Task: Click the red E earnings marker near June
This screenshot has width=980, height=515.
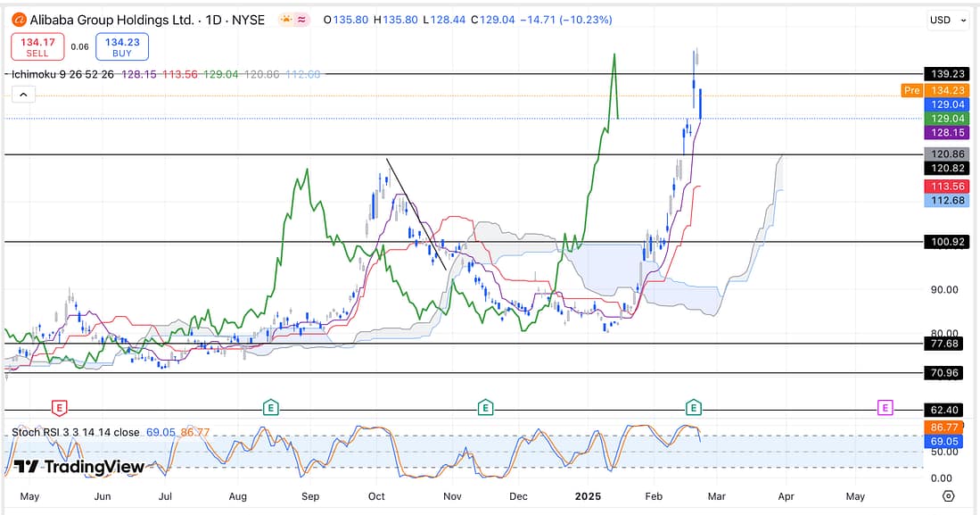Action: 59,408
